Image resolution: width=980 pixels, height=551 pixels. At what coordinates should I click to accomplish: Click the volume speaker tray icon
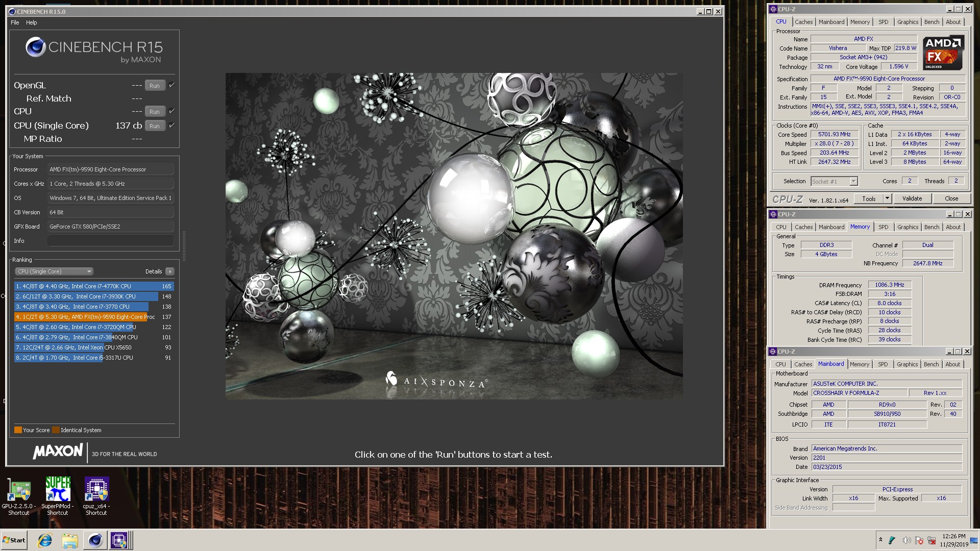point(906,540)
